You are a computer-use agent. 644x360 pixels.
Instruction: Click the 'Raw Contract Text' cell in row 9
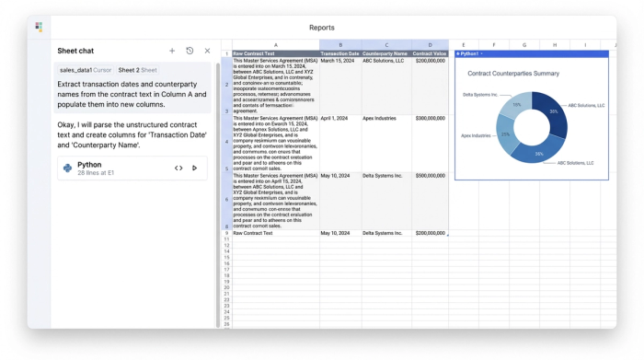[x=276, y=233]
